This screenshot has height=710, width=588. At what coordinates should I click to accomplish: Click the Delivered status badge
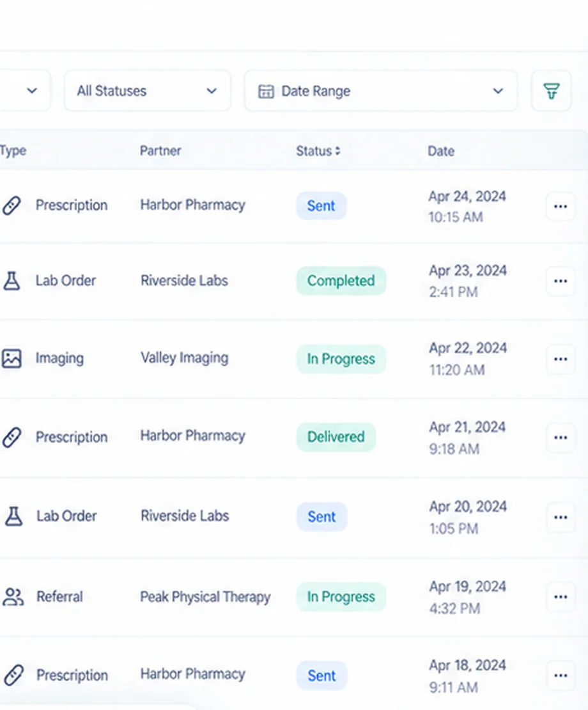coord(336,437)
